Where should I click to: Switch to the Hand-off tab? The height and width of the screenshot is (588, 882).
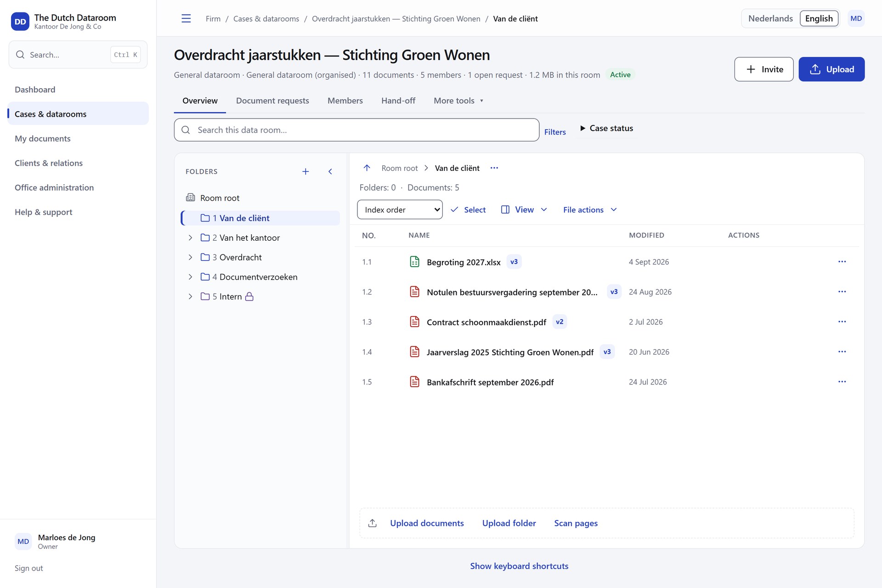(398, 101)
